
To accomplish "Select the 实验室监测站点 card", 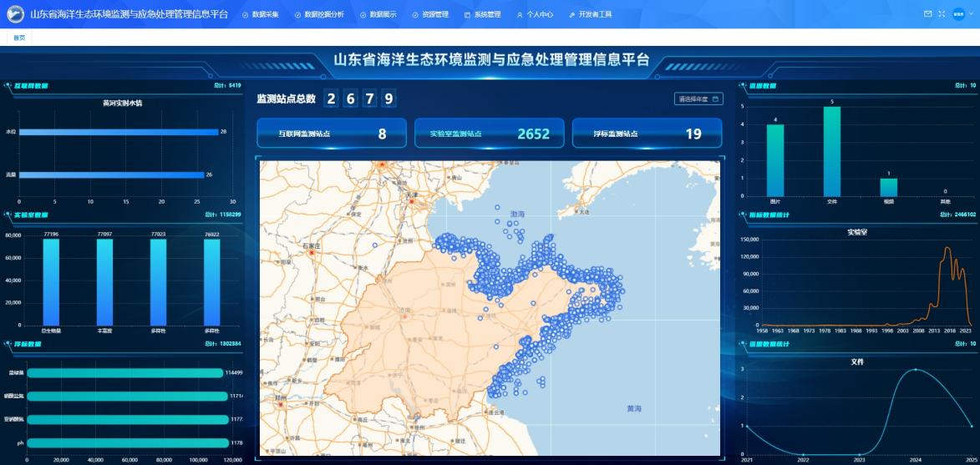I will point(489,134).
